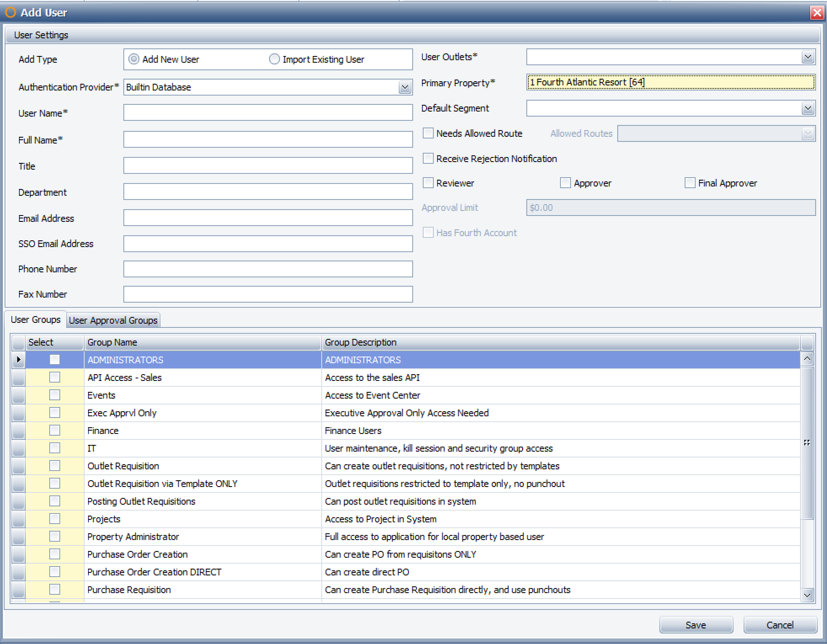Open the Default Segment dropdown
This screenshot has height=644, width=827.
click(807, 108)
